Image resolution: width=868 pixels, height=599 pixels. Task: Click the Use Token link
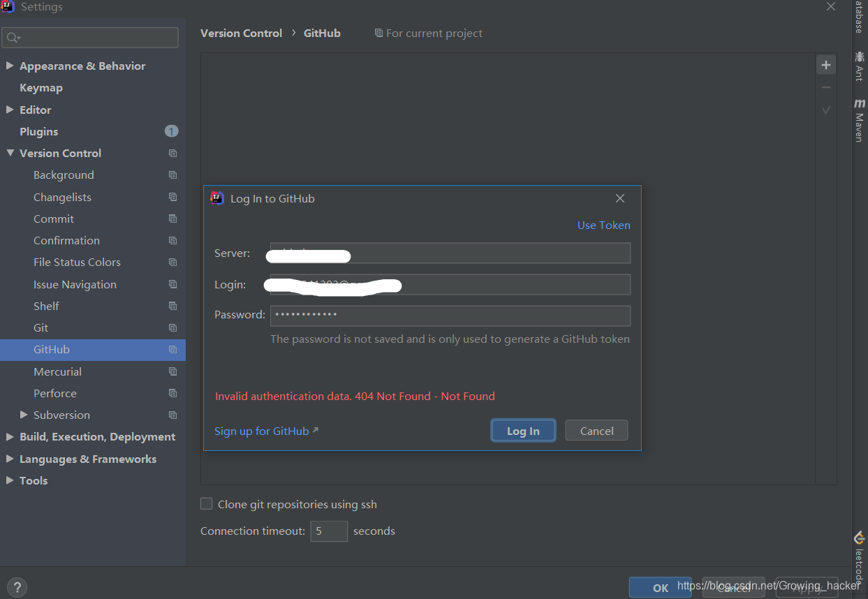(603, 225)
